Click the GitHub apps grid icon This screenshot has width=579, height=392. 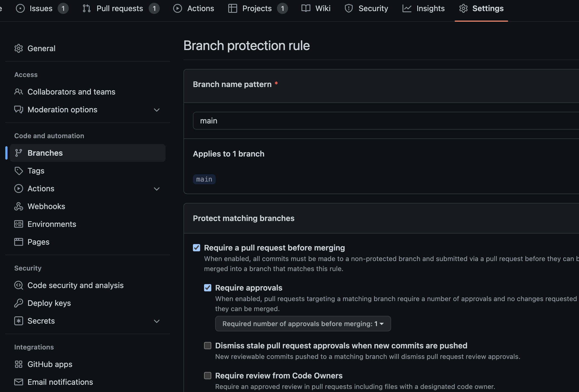coord(19,364)
